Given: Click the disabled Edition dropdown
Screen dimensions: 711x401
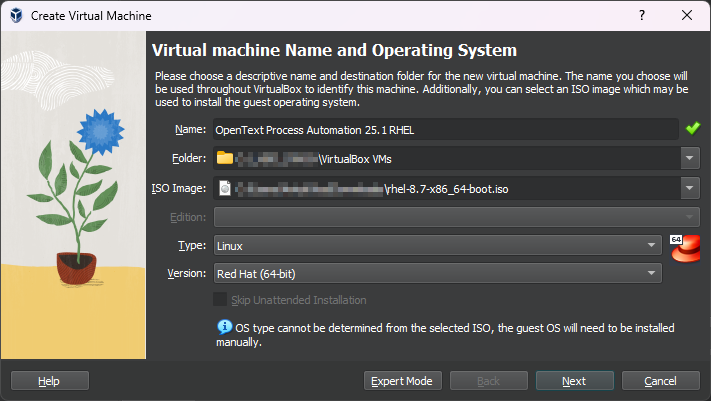Looking at the screenshot, I should tap(455, 217).
